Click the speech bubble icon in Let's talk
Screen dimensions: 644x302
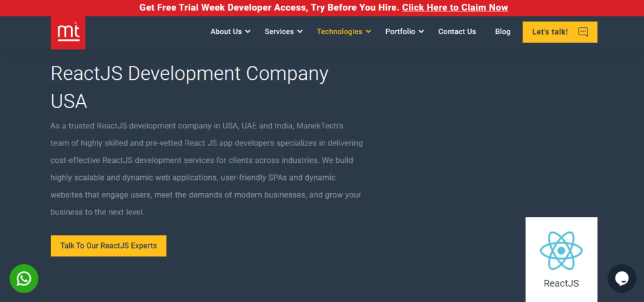[x=583, y=32]
